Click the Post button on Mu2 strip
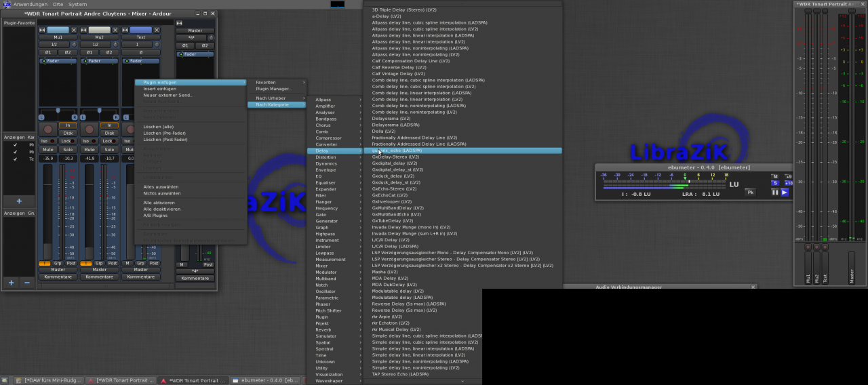 112,263
